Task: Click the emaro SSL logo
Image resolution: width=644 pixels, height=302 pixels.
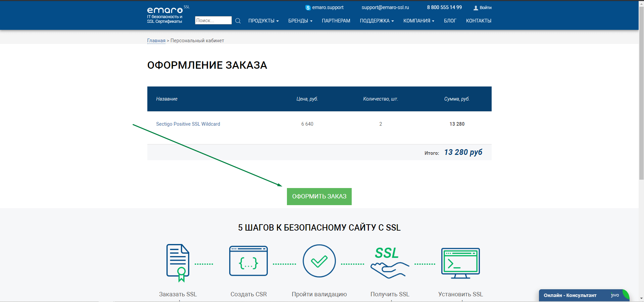Action: (168, 15)
